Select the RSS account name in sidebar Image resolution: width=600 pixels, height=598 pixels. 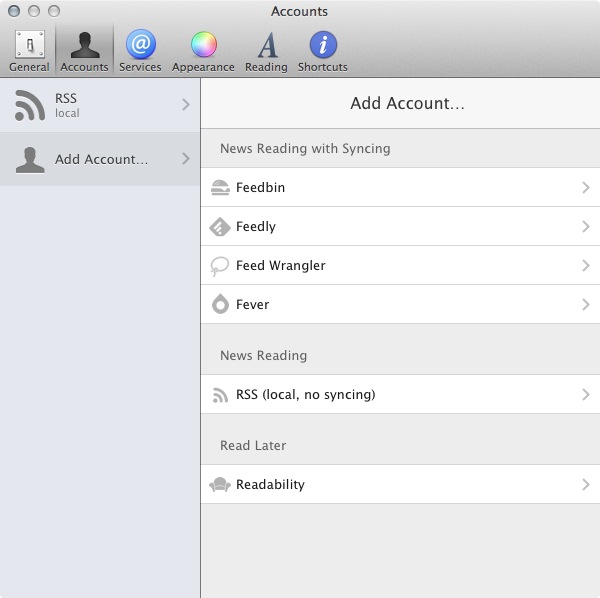point(66,98)
